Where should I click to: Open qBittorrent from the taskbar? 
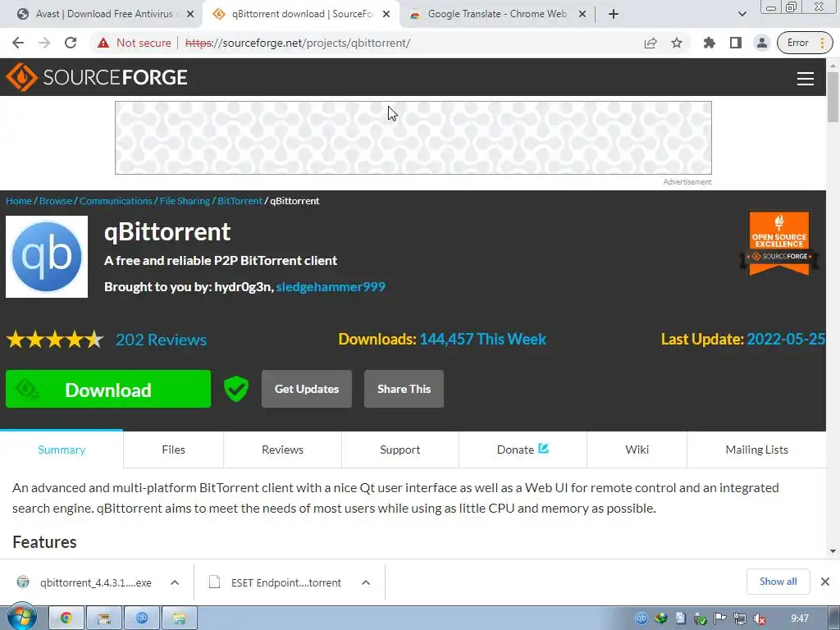point(141,619)
